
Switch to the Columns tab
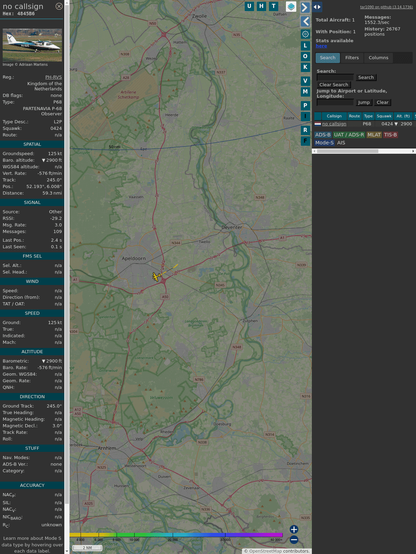tap(378, 58)
